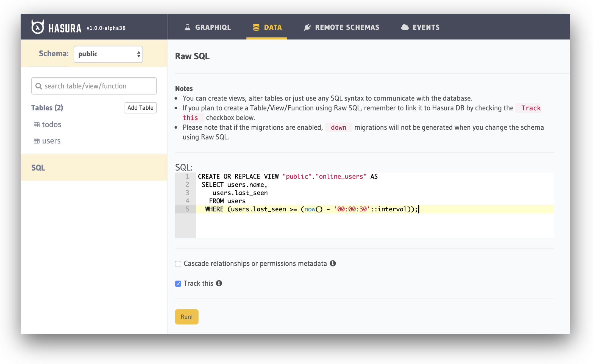Click the GraphiQL flask icon
The width and height of the screenshot is (593, 364).
pyautogui.click(x=187, y=27)
